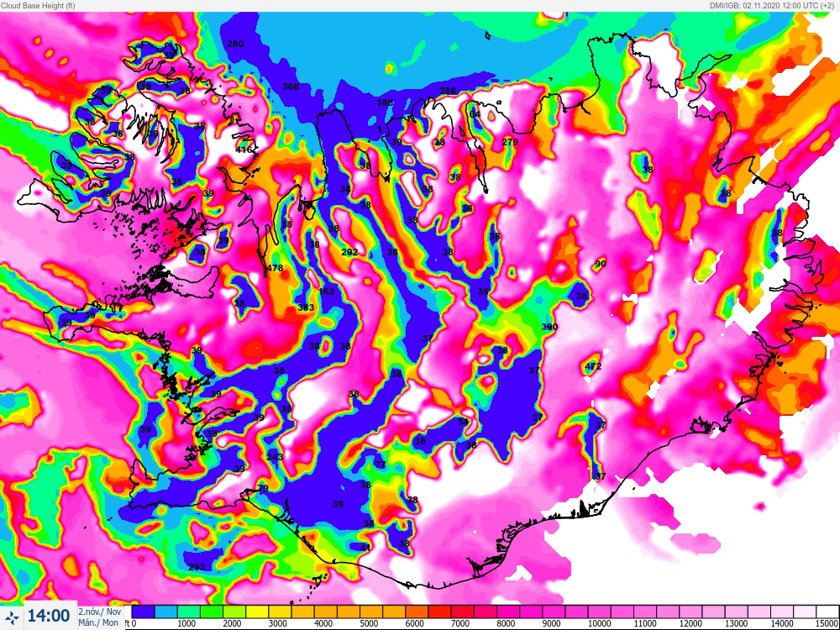
Task: Click the '10000' legend tick label
Action: (x=600, y=623)
